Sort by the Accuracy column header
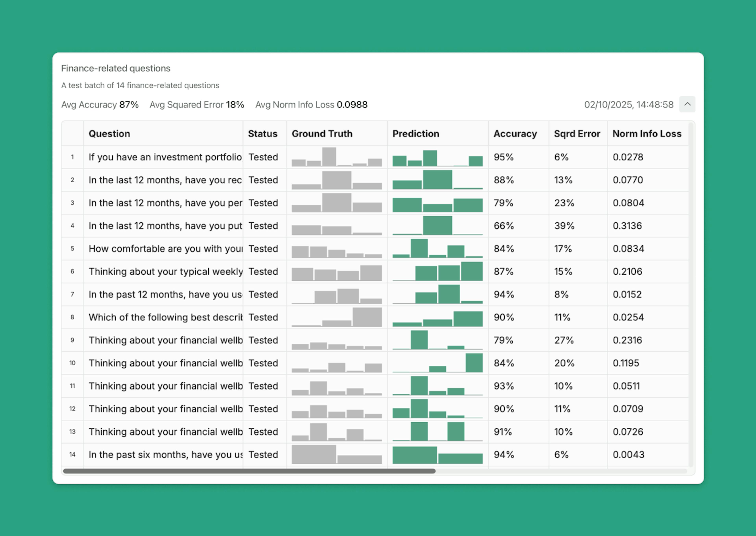The height and width of the screenshot is (536, 756). point(515,134)
